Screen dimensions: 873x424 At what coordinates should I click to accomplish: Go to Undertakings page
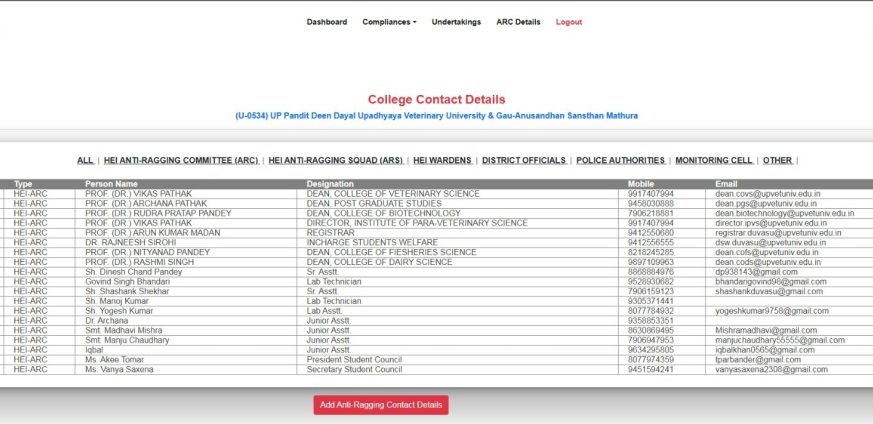[x=456, y=22]
